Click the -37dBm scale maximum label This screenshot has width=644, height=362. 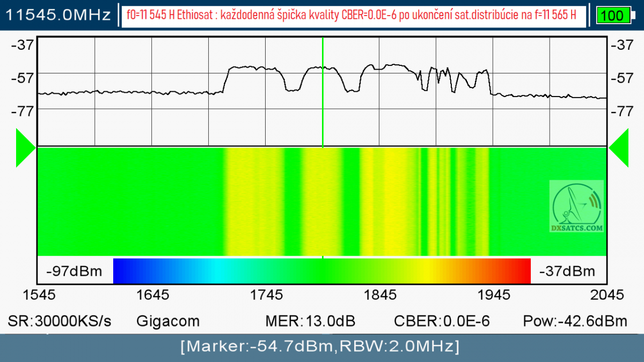click(567, 271)
